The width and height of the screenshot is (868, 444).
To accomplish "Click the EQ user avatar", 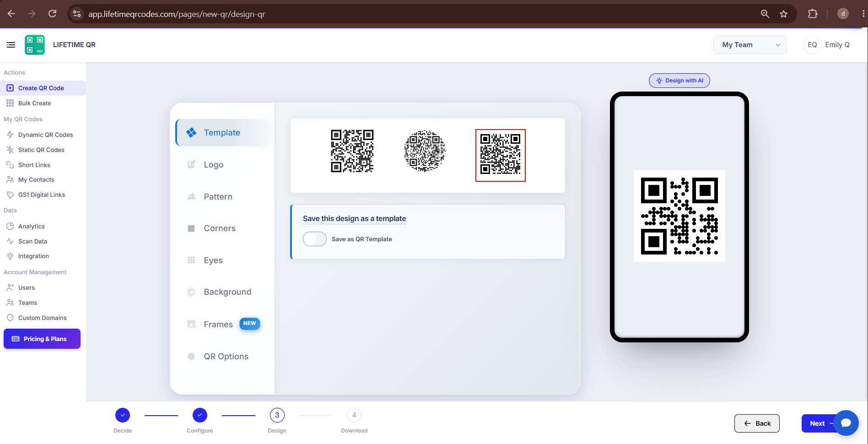I will click(x=812, y=45).
